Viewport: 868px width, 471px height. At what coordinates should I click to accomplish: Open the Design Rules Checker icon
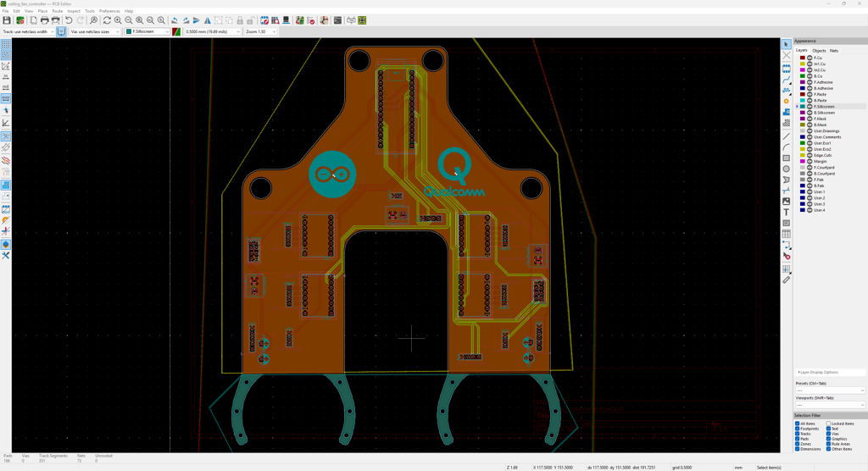310,20
